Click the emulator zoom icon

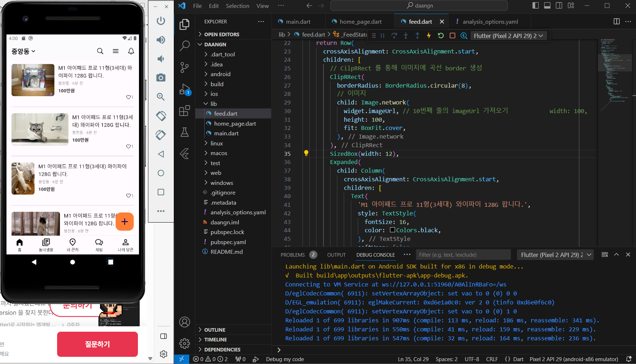pyautogui.click(x=161, y=97)
